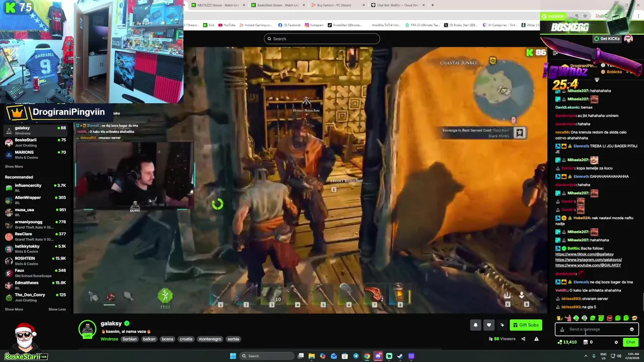Select the balkan tag
Viewport: 644px width, 362px height.
coord(149,339)
